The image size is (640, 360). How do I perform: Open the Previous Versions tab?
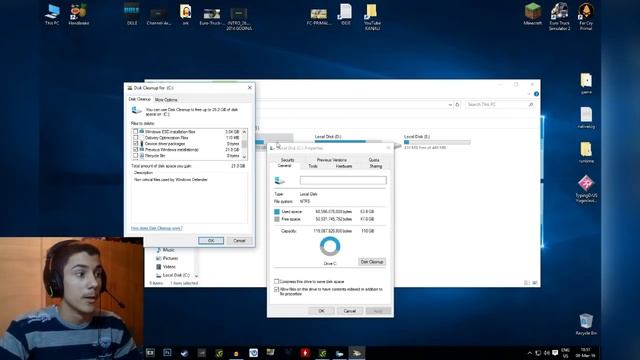(x=331, y=160)
